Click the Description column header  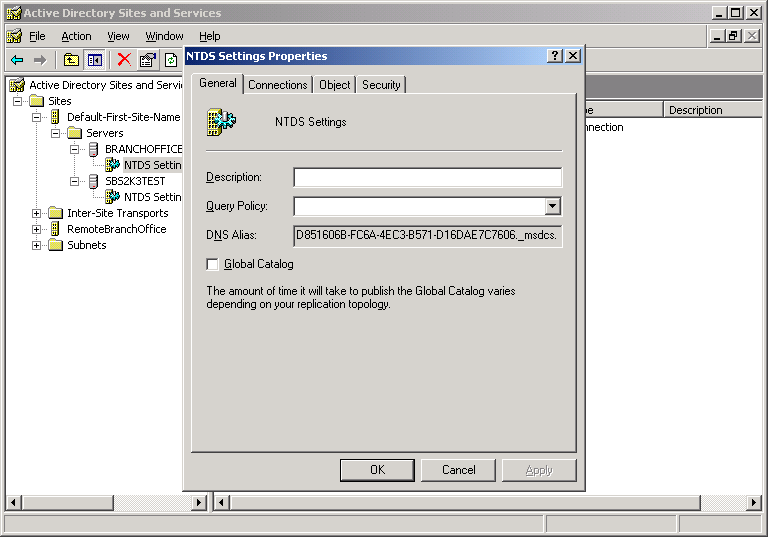tap(712, 110)
